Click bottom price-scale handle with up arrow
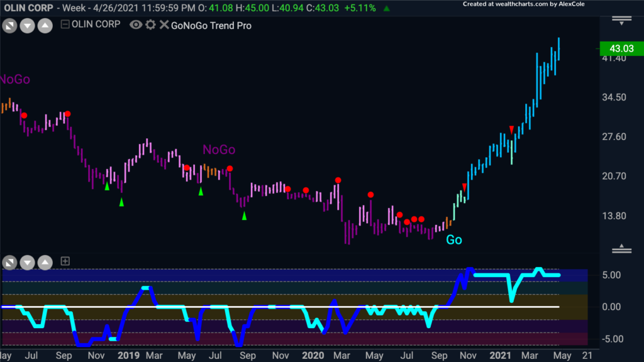This screenshot has height=362, width=644. [x=621, y=248]
